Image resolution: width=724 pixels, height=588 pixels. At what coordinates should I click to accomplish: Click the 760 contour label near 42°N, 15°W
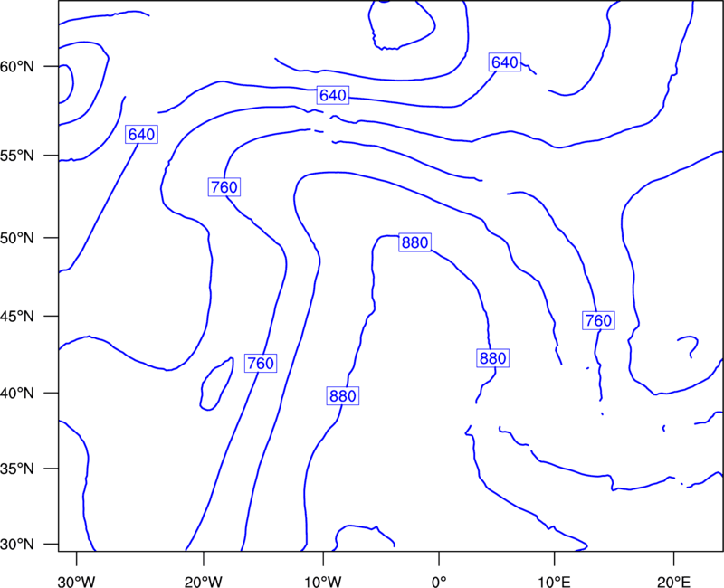pos(261,364)
